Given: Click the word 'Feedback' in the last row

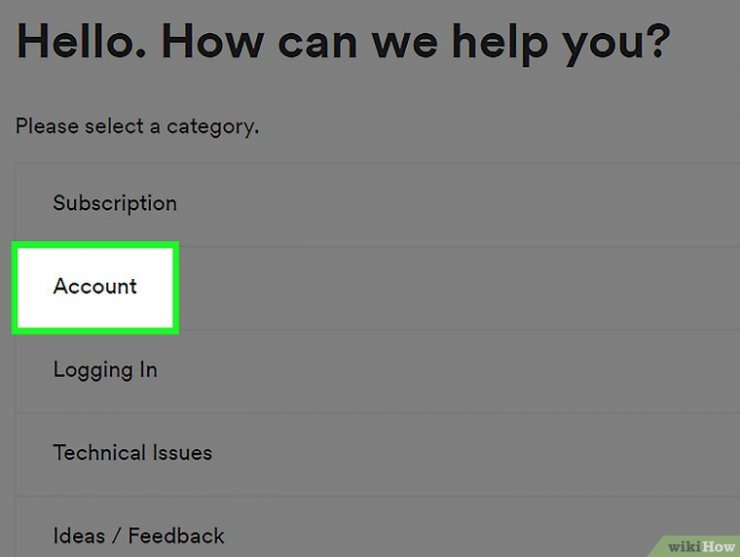Looking at the screenshot, I should [176, 536].
